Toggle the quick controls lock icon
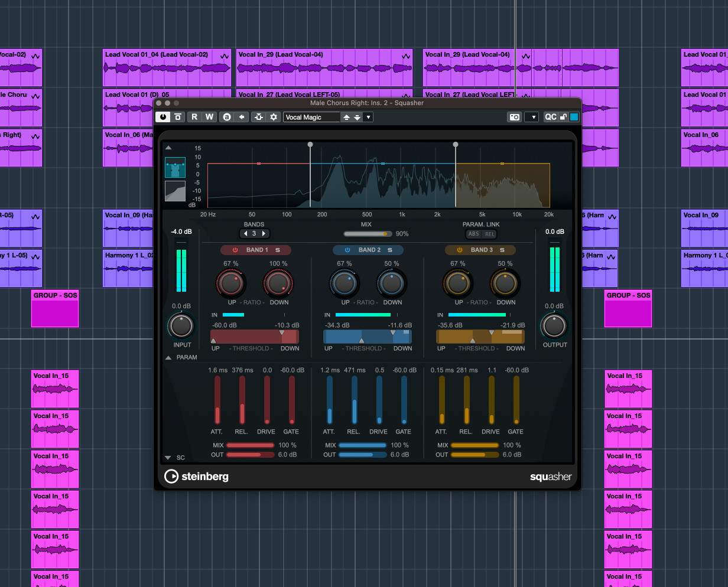 point(563,117)
